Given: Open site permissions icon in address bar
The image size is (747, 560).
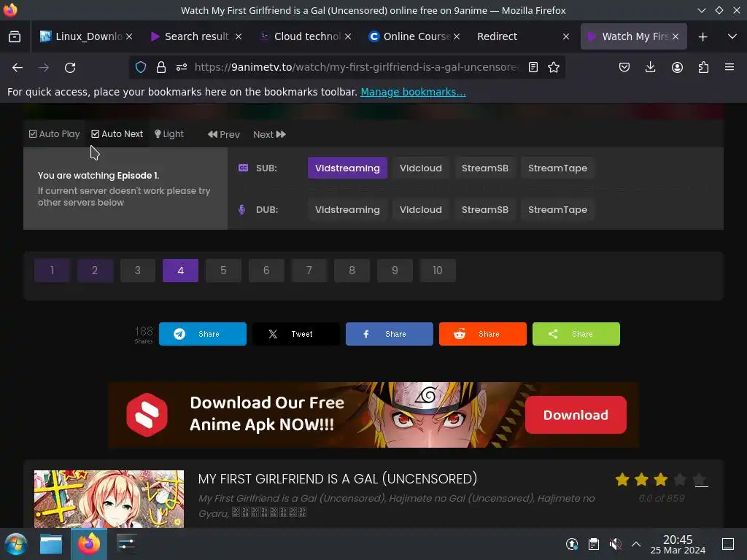Looking at the screenshot, I should pyautogui.click(x=182, y=67).
